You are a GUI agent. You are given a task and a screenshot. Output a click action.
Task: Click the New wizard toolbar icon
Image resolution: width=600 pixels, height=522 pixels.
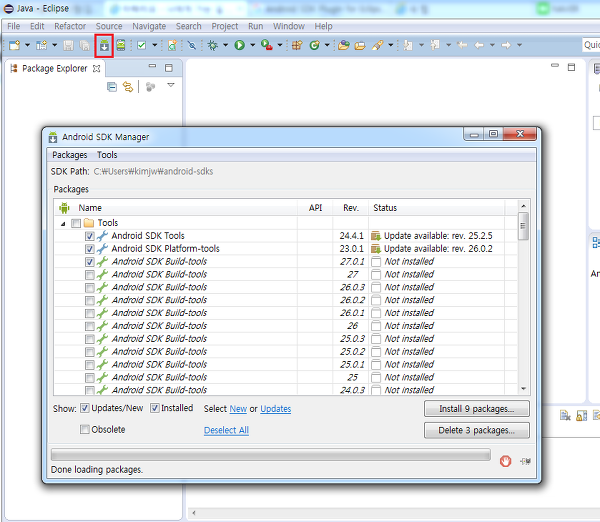[x=15, y=45]
